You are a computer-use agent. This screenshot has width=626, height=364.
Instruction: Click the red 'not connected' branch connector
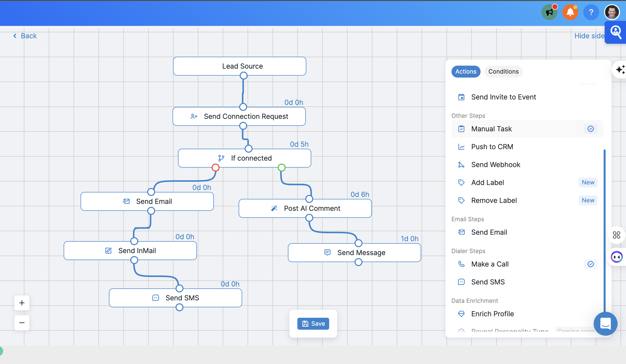(x=215, y=168)
